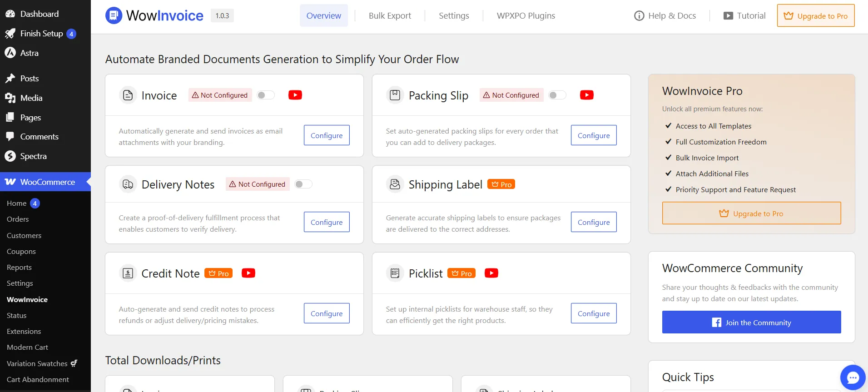The height and width of the screenshot is (392, 868).
Task: Click the Media icon in sidebar
Action: [10, 98]
